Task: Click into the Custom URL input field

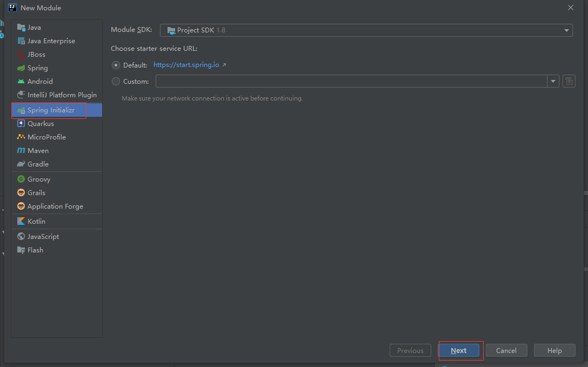Action: [x=351, y=81]
